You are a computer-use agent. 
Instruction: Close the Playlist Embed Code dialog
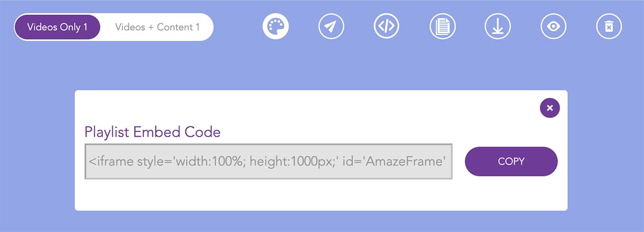550,108
